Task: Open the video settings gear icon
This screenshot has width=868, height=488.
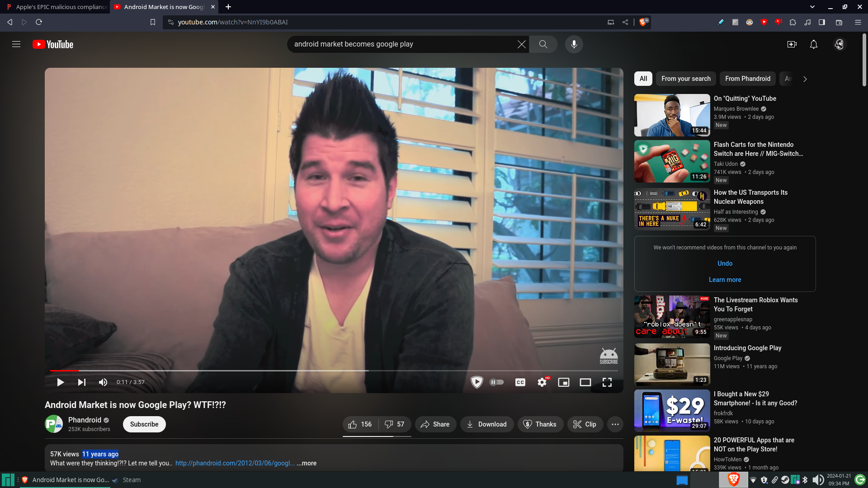Action: (542, 382)
